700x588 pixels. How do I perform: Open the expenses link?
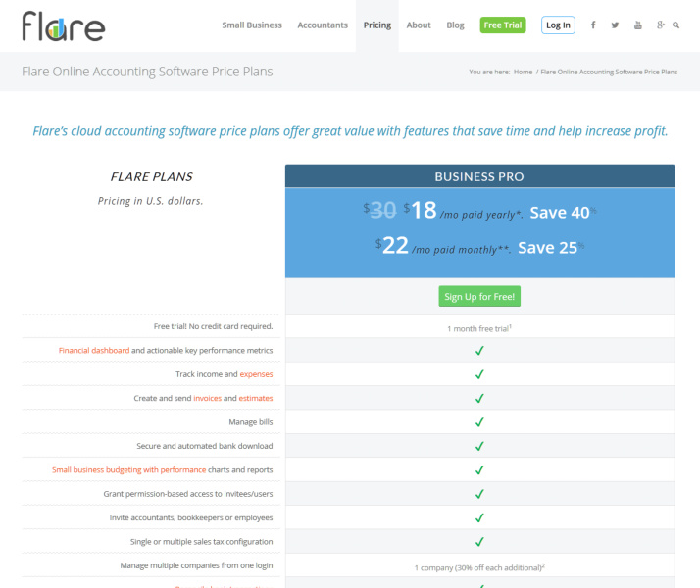pos(256,374)
